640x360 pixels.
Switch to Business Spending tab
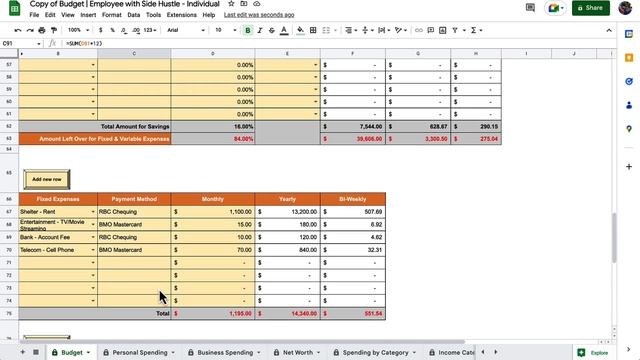224,352
